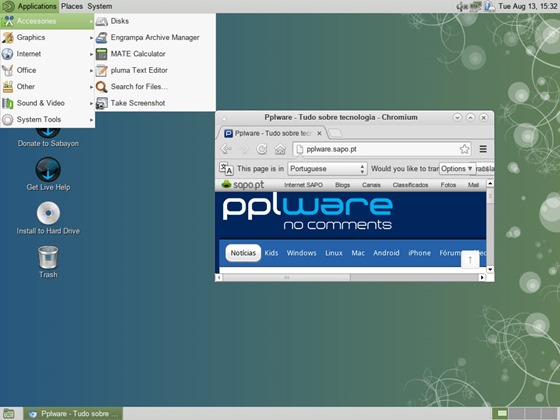
Task: Click the network icon in the panel
Action: click(x=475, y=6)
